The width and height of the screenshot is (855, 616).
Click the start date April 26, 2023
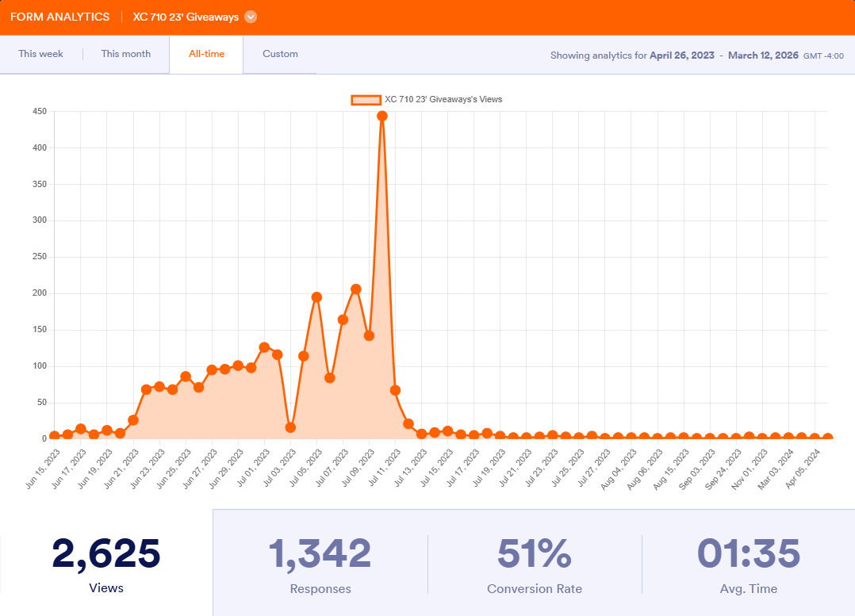click(681, 55)
